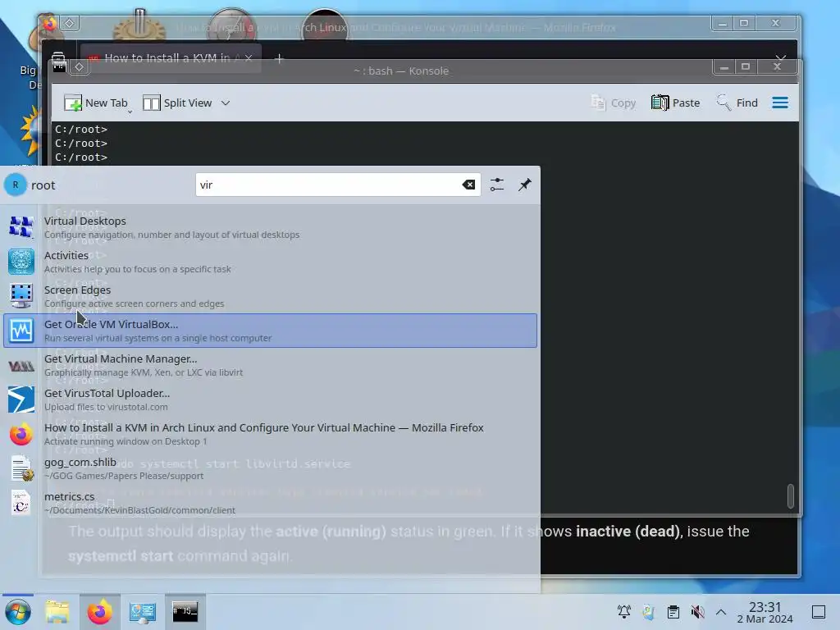840x630 pixels.
Task: Open the clock showing 23:31
Action: coord(765,612)
